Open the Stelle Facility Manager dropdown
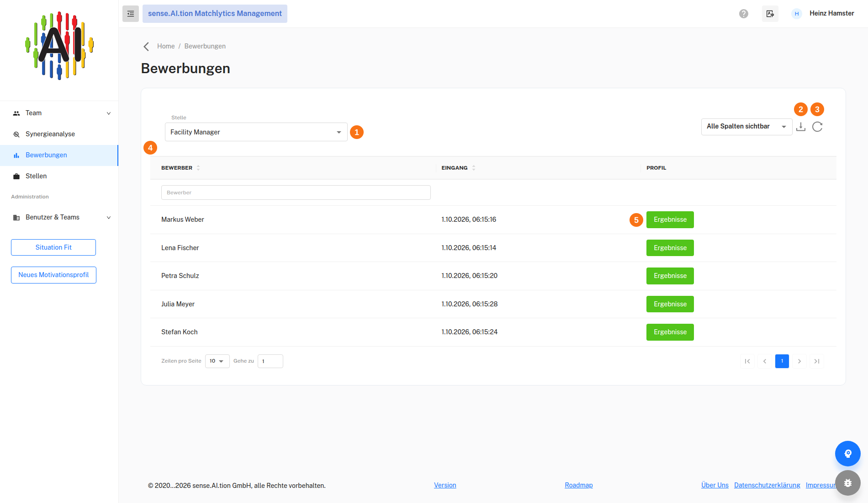This screenshot has width=868, height=503. (256, 132)
